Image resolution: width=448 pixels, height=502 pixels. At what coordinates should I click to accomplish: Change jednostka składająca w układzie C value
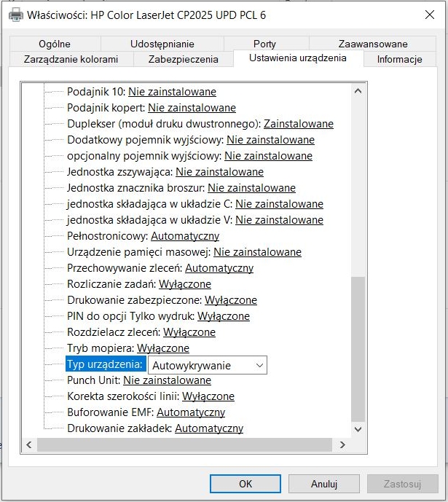pyautogui.click(x=279, y=204)
